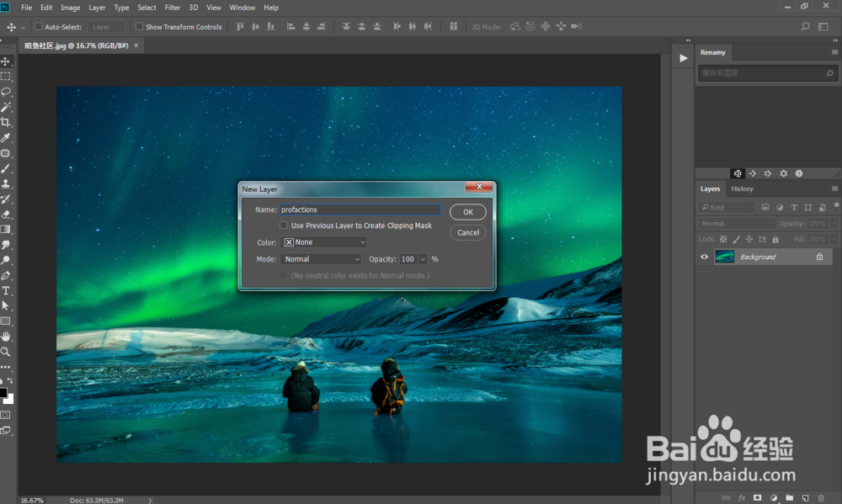The width and height of the screenshot is (842, 504).
Task: Toggle Quick Mask mode icon
Action: pyautogui.click(x=5, y=415)
